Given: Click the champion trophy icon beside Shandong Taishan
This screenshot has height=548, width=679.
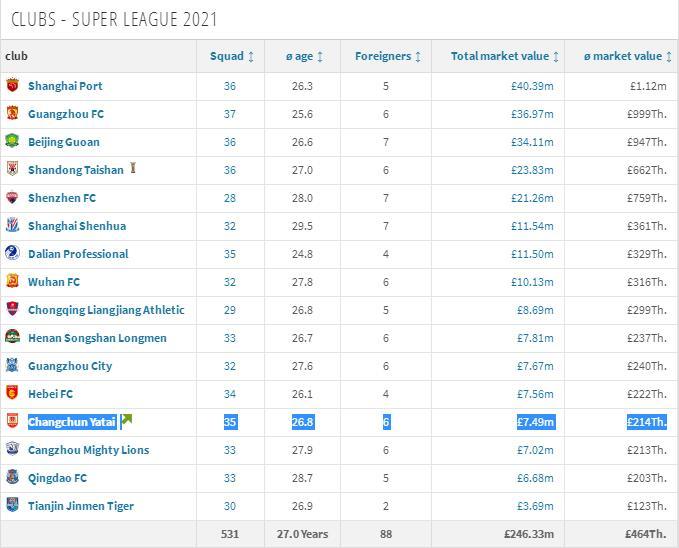Looking at the screenshot, I should [x=133, y=168].
